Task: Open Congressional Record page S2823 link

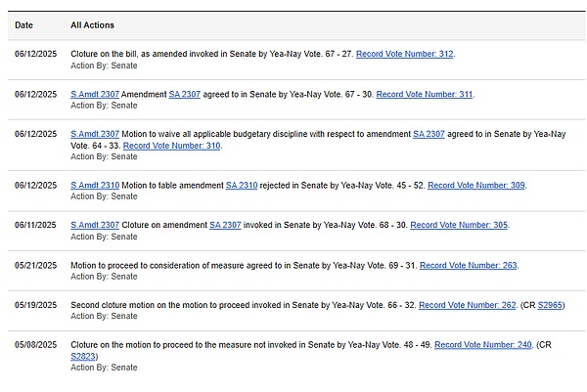Action: pyautogui.click(x=83, y=357)
